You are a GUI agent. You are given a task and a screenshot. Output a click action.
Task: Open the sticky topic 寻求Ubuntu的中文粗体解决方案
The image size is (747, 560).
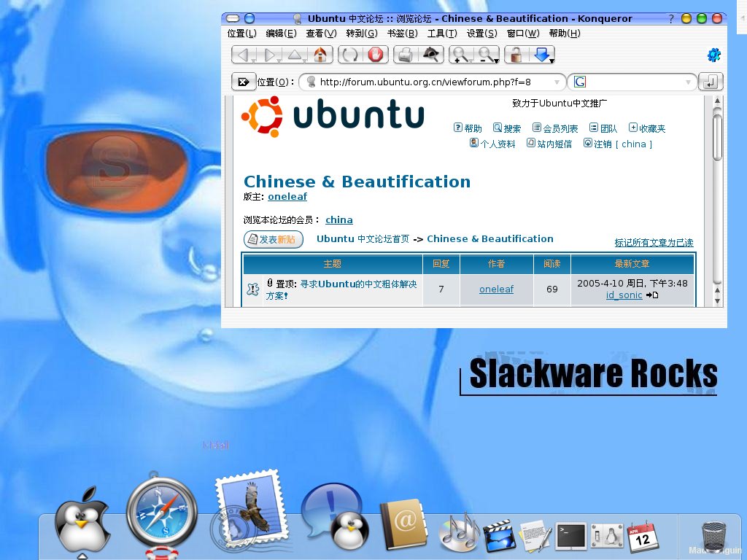coord(341,289)
